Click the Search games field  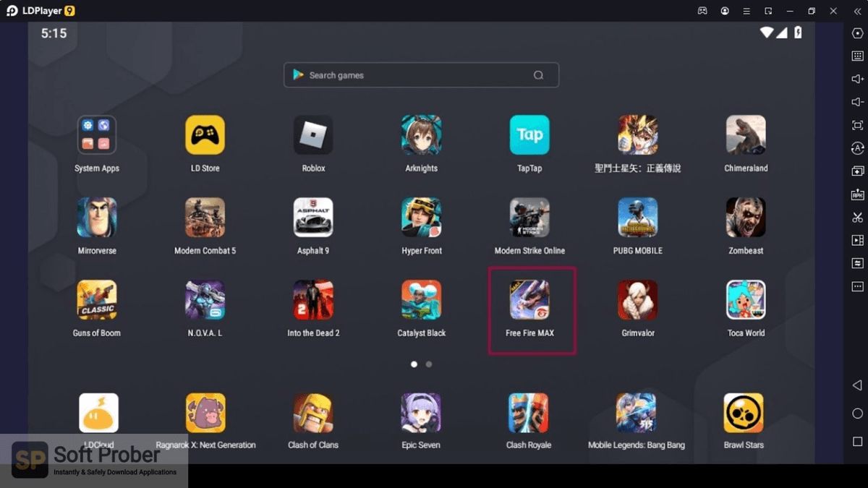[x=421, y=75]
